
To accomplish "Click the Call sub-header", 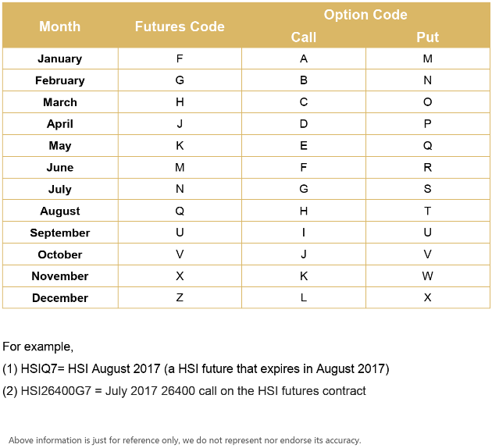I will pos(304,37).
